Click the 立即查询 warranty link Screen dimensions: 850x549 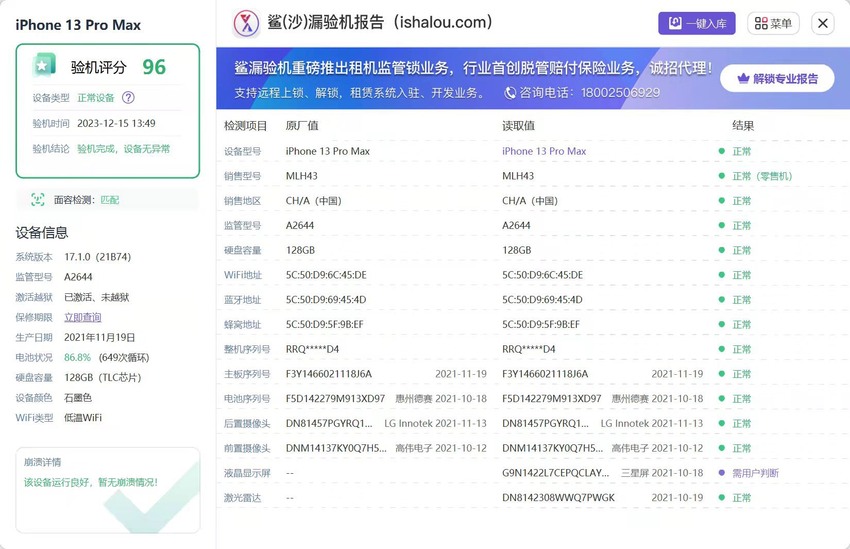point(82,317)
